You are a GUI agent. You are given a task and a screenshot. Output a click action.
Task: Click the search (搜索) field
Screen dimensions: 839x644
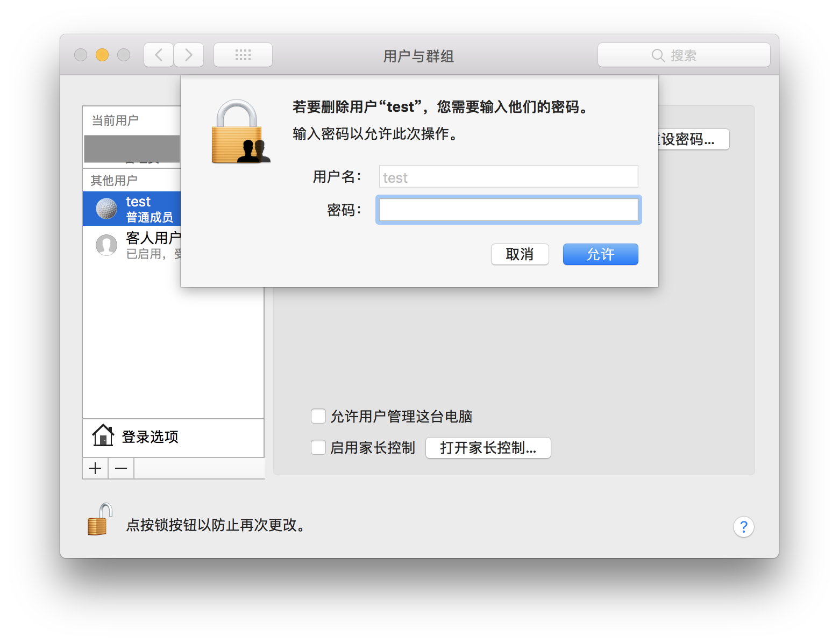[684, 55]
